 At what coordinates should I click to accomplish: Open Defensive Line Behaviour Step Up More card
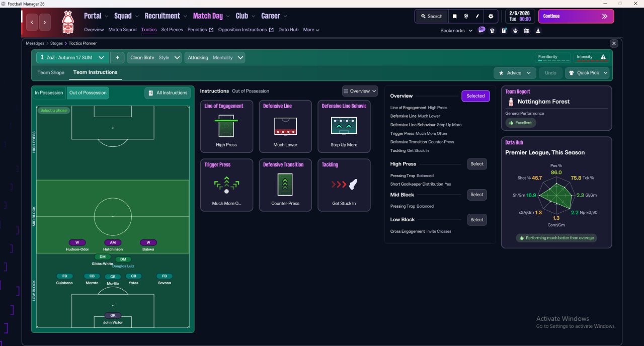point(344,126)
